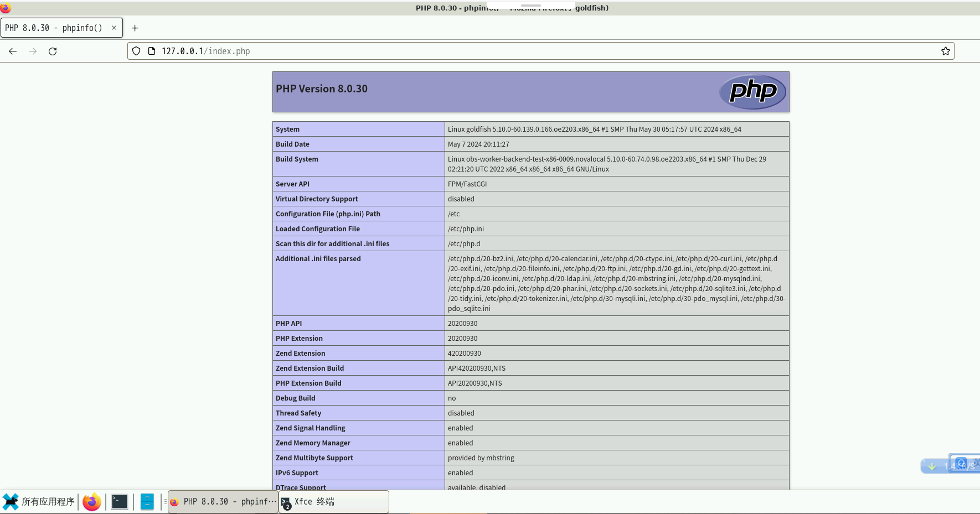
Task: Click the FPM/FastCGI value
Action: 467,184
